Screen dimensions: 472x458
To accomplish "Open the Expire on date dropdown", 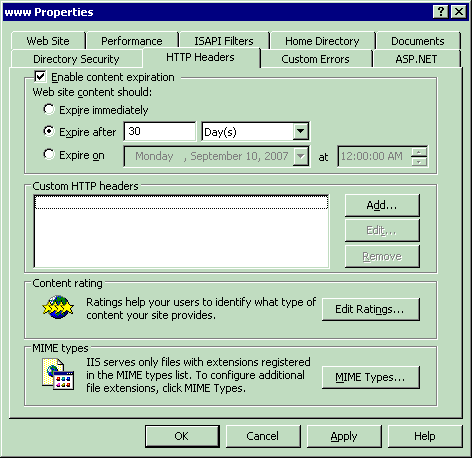I will tap(300, 156).
